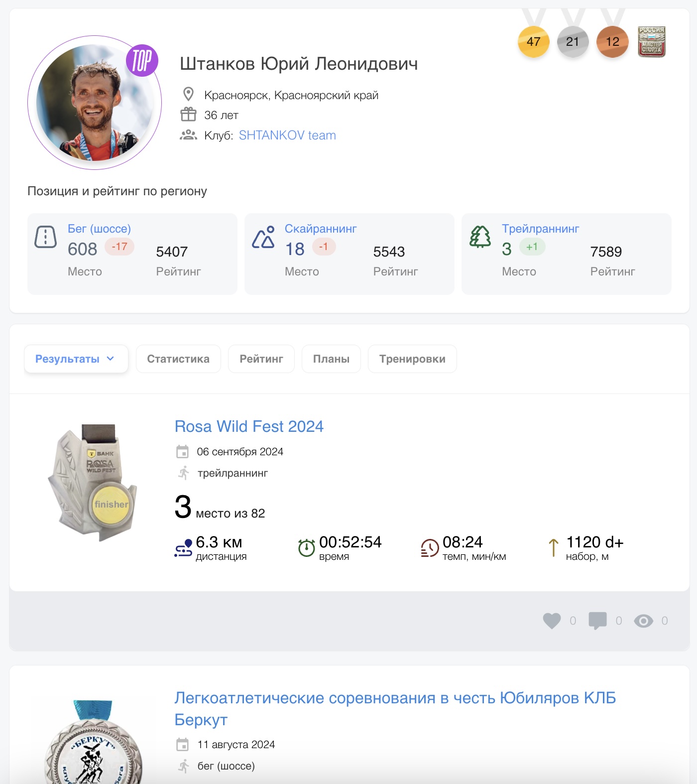Switch to the Статистика tab
The image size is (697, 784).
178,359
